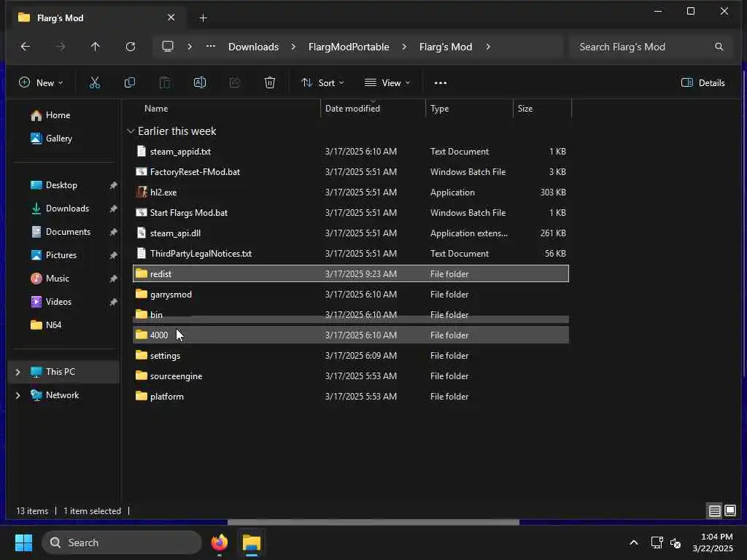Click the horizontal scrollbar thumb
This screenshot has width=747, height=560.
coord(373,522)
